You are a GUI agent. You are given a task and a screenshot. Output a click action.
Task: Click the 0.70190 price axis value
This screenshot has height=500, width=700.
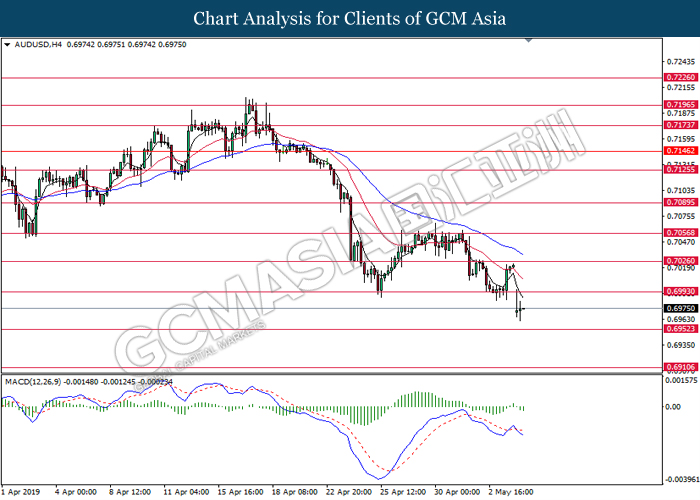(681, 268)
